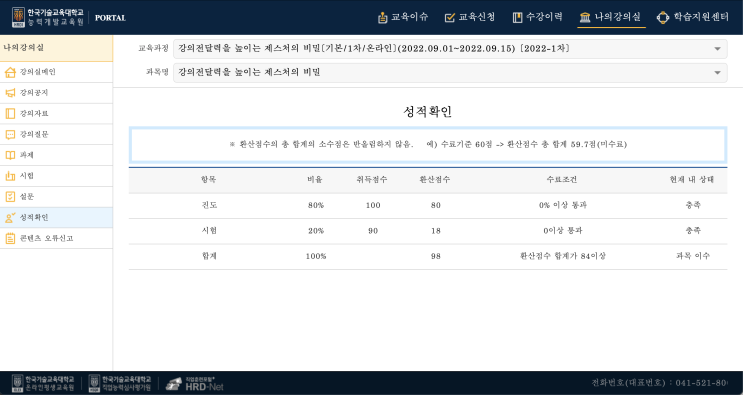The image size is (743, 395).
Task: Open 콘텐츠 오류신고 sidebar label
Action: 46,238
